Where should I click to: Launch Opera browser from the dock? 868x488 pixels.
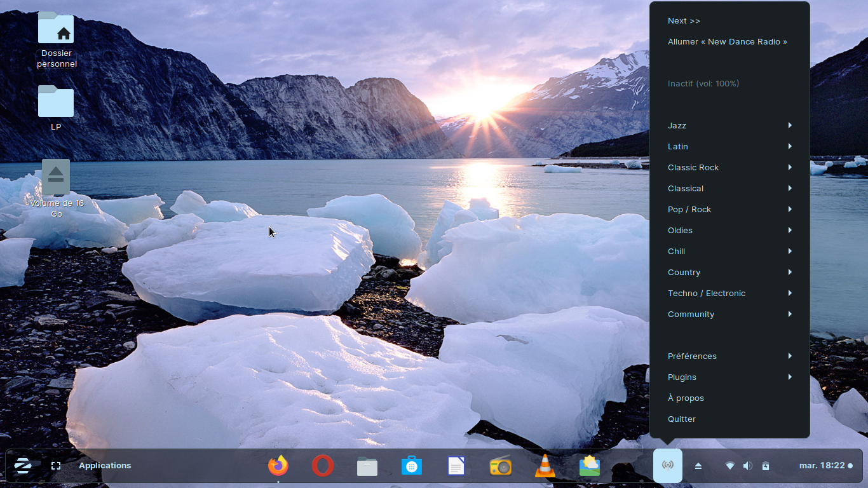(323, 466)
